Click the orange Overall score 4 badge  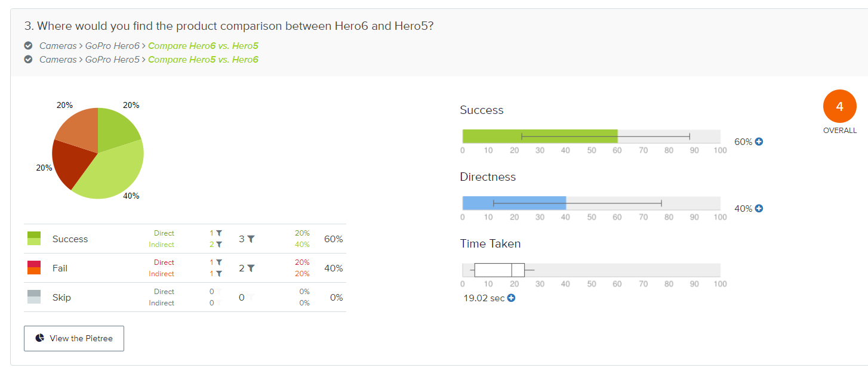(839, 107)
